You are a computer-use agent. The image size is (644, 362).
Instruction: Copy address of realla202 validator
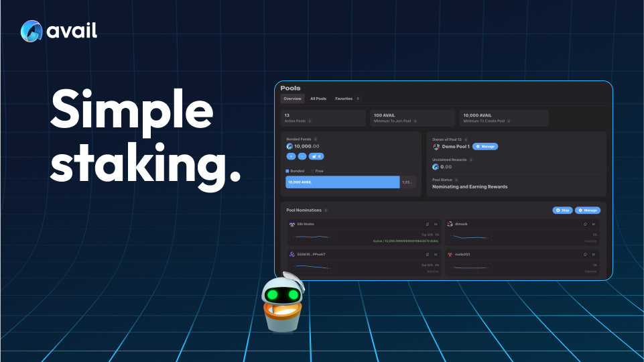(585, 255)
